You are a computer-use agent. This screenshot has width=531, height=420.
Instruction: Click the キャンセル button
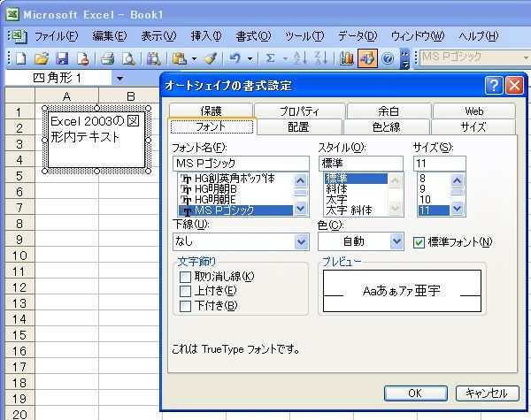pyautogui.click(x=487, y=393)
